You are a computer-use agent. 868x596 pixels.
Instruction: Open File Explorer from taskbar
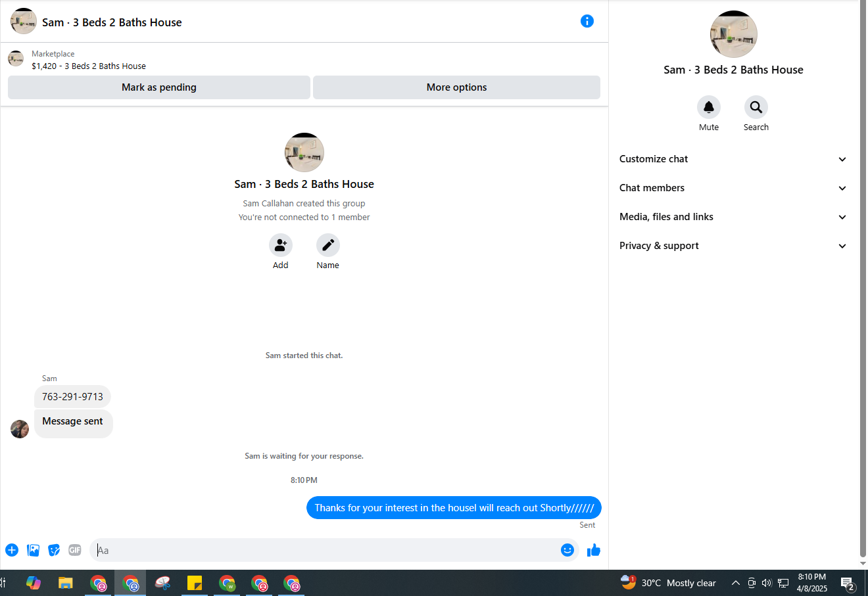[x=65, y=583]
